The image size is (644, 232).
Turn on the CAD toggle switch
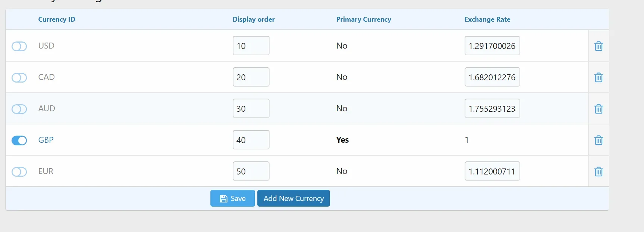[x=19, y=78]
